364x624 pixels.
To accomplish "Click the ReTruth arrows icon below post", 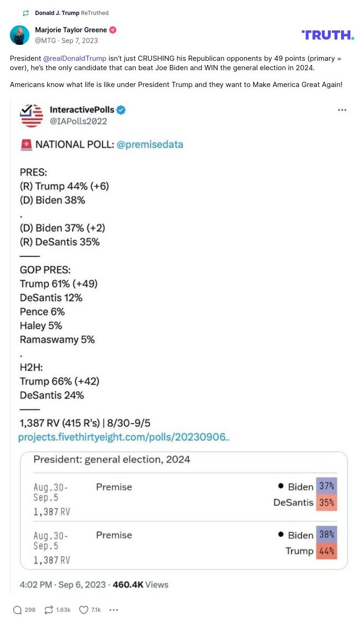I will [49, 610].
